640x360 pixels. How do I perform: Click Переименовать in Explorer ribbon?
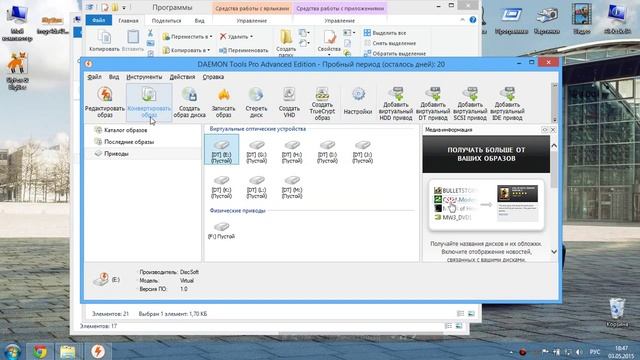point(244,50)
